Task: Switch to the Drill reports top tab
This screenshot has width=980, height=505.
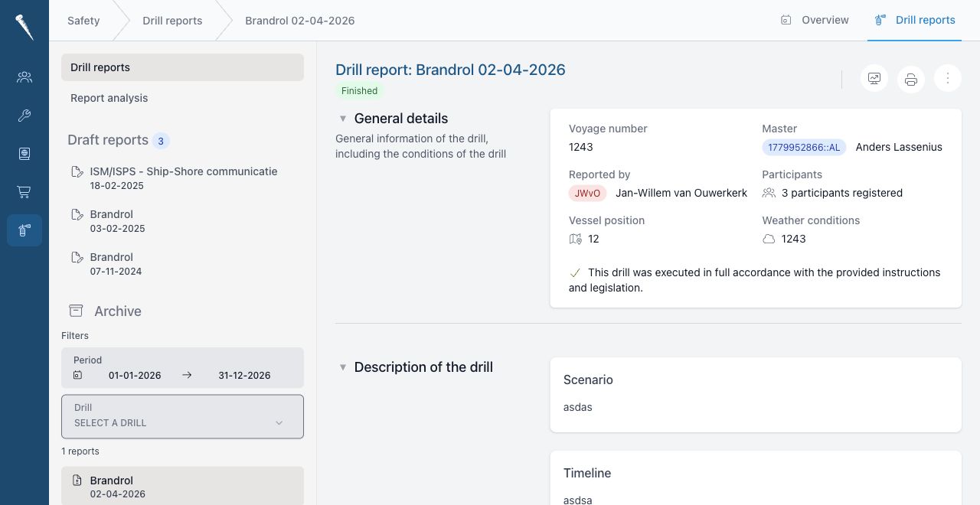Action: point(915,20)
